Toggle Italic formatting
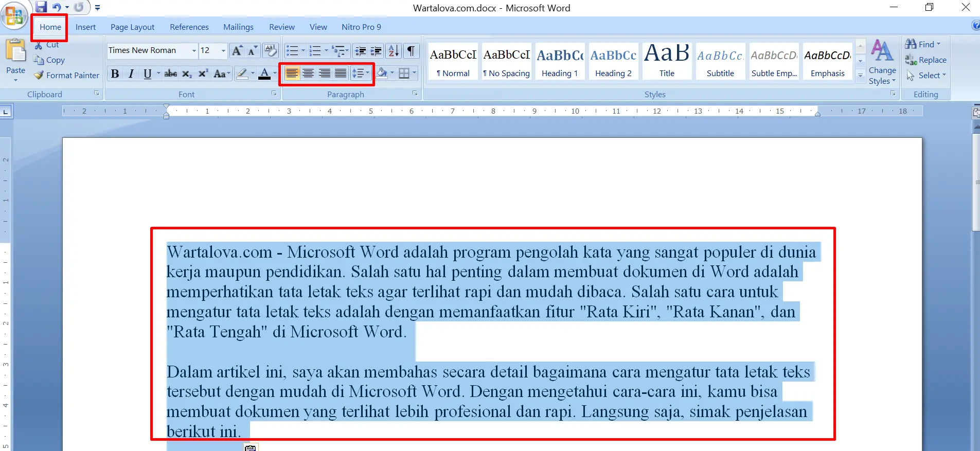980x451 pixels. tap(131, 74)
